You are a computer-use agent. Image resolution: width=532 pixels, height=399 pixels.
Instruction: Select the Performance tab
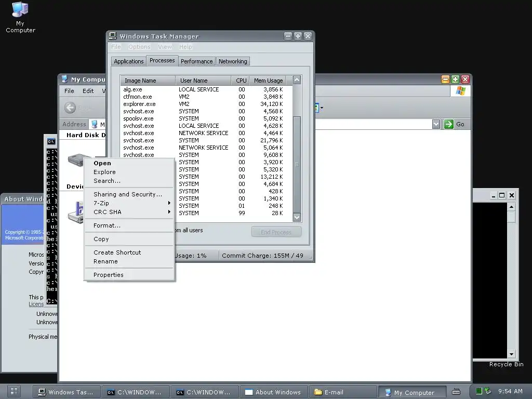(x=197, y=61)
